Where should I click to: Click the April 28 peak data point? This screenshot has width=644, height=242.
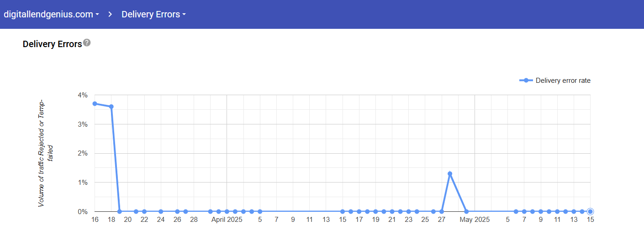450,174
